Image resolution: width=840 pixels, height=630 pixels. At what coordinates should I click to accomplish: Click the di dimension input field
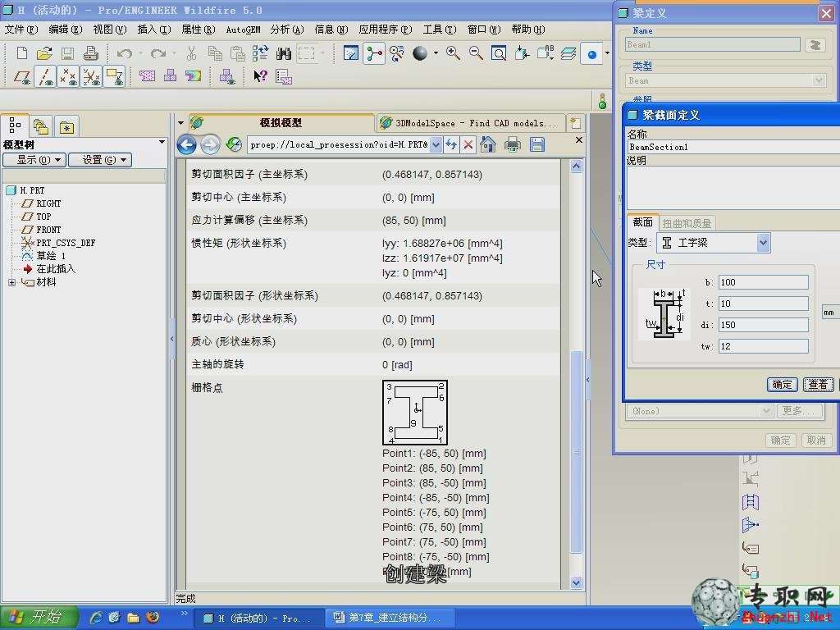point(763,325)
